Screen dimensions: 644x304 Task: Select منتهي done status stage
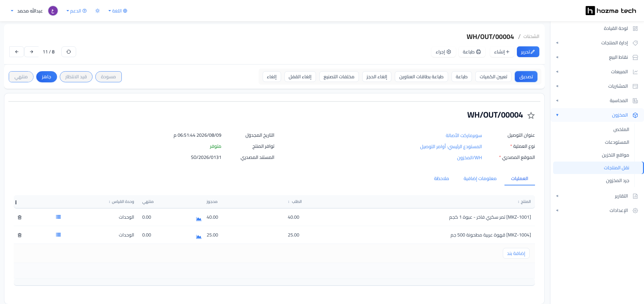[21, 77]
